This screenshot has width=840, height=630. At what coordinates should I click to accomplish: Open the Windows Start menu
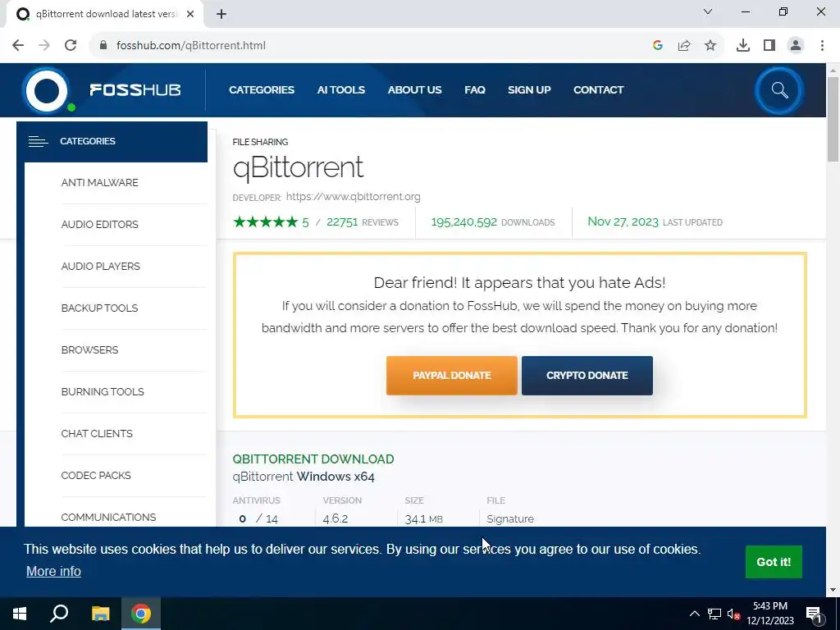point(20,614)
